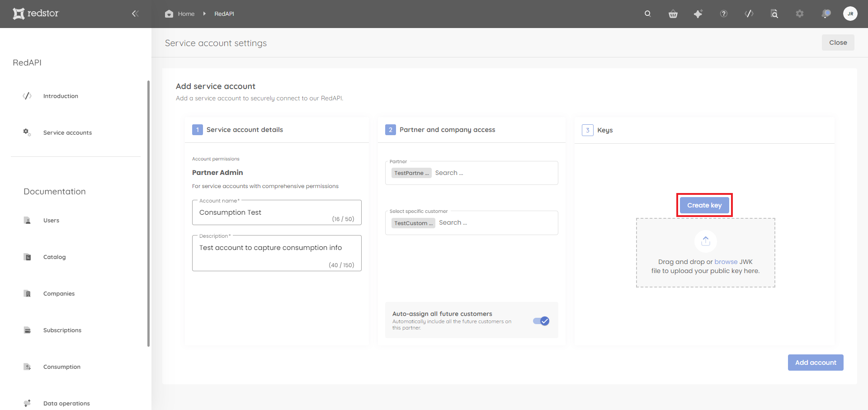This screenshot has width=868, height=410.
Task: Focus the Account name field
Action: click(277, 212)
